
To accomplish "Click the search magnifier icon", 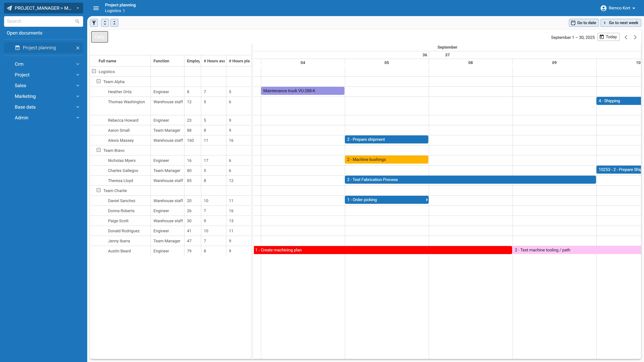I will point(77,21).
